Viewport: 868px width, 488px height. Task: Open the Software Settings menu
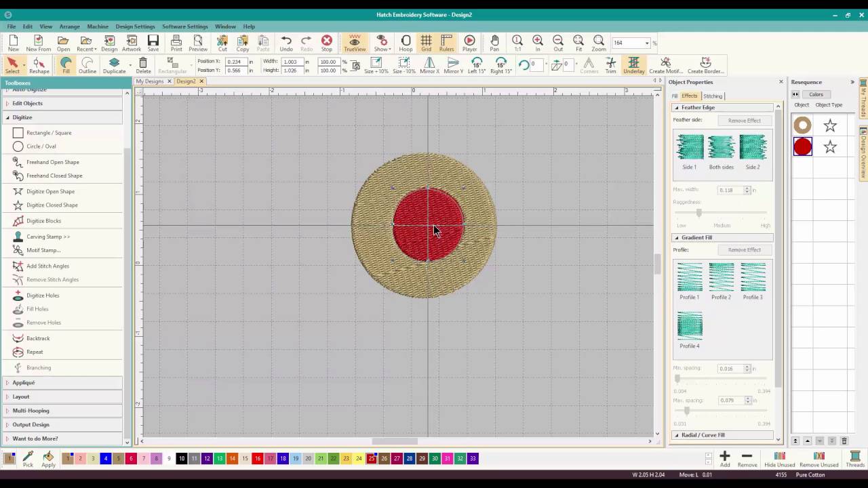click(185, 26)
